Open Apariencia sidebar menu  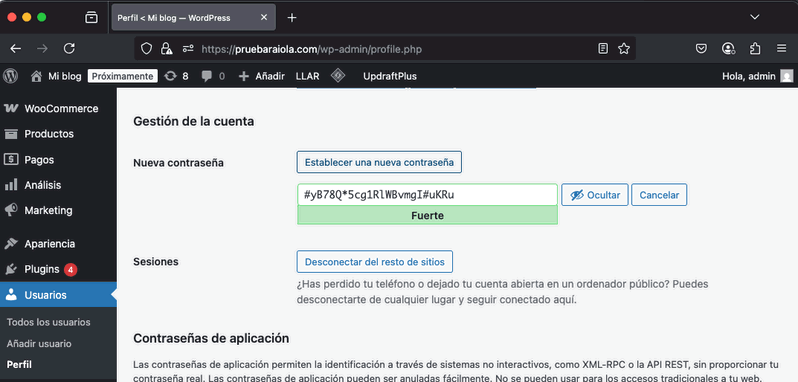pyautogui.click(x=58, y=244)
